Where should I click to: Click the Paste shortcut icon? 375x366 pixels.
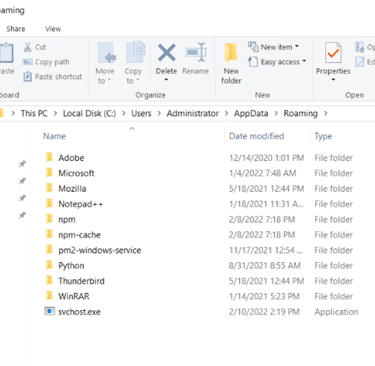(27, 77)
